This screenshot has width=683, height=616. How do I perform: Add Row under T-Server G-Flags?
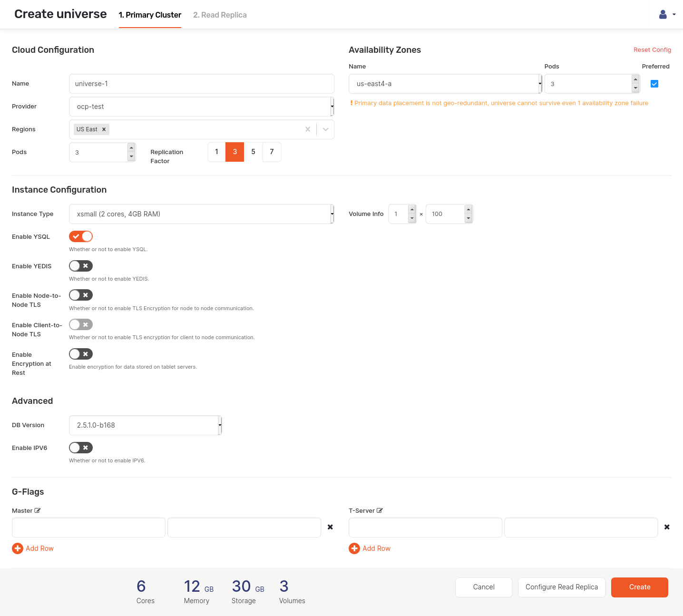[x=370, y=548]
